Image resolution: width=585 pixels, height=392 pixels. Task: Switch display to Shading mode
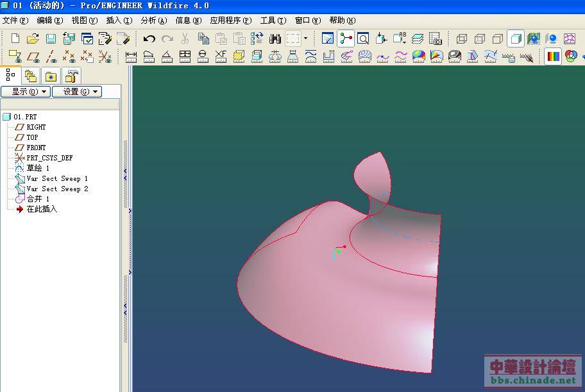point(515,38)
